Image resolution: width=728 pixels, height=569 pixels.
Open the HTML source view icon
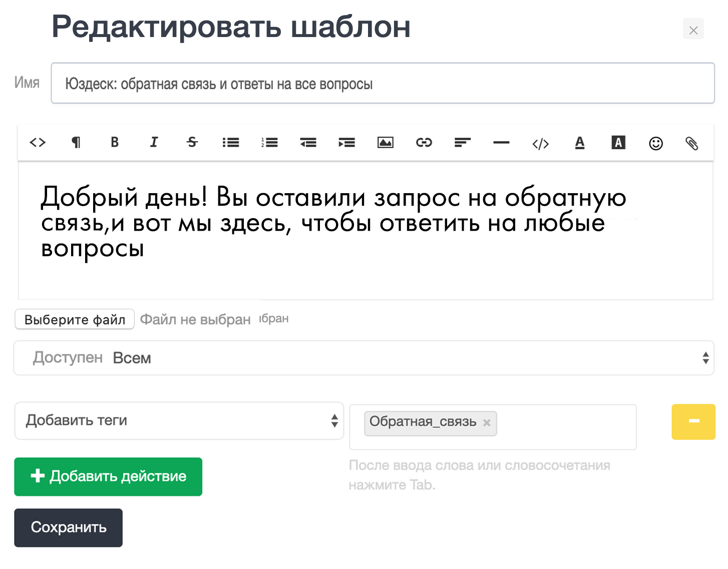click(x=38, y=143)
